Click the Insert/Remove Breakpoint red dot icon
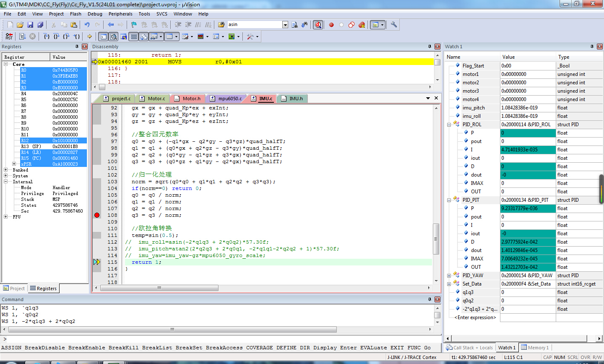The width and height of the screenshot is (604, 364). (331, 25)
